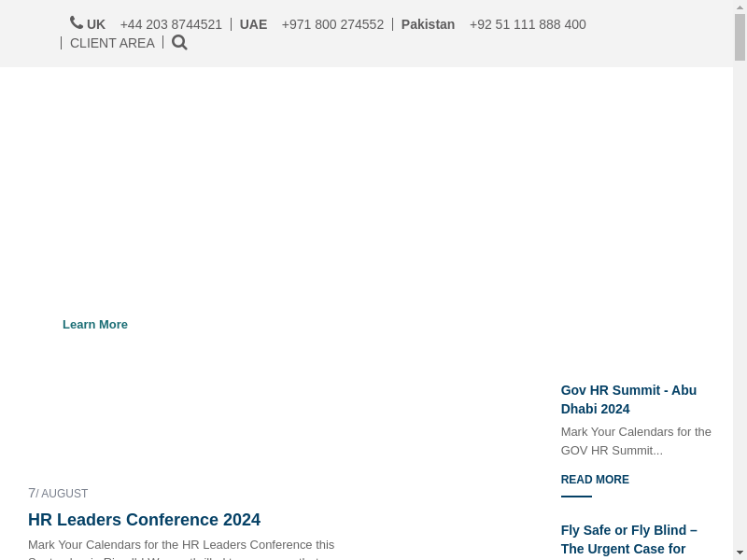Image resolution: width=747 pixels, height=560 pixels.
Task: Click the scrollbar up arrow
Action: click(740, 7)
